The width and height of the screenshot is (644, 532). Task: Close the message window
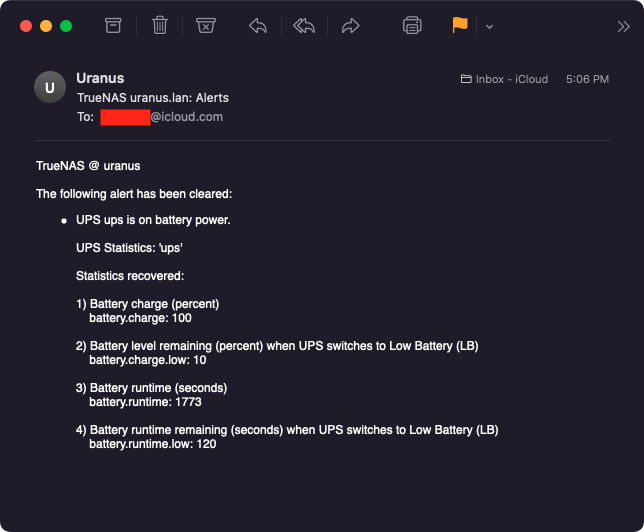pyautogui.click(x=26, y=26)
